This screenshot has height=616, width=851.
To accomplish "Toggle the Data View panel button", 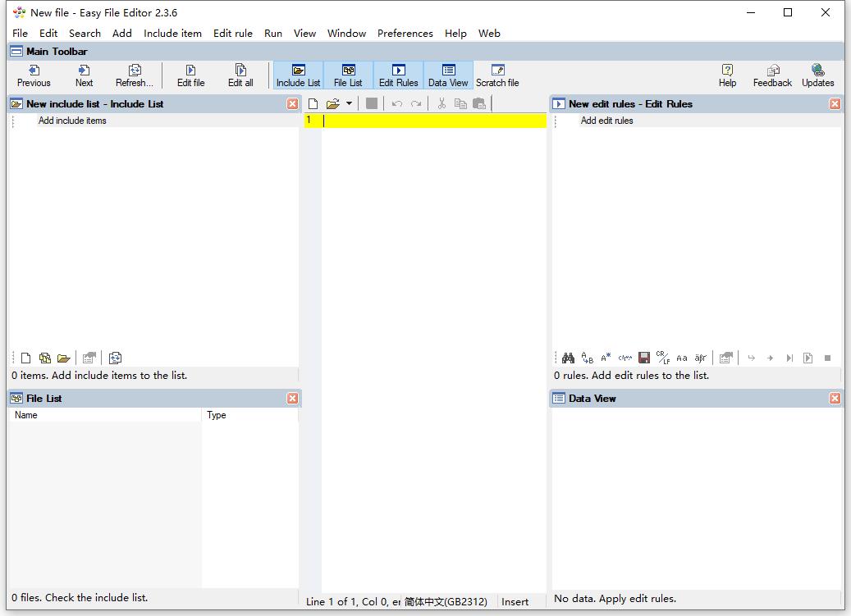I will point(448,76).
